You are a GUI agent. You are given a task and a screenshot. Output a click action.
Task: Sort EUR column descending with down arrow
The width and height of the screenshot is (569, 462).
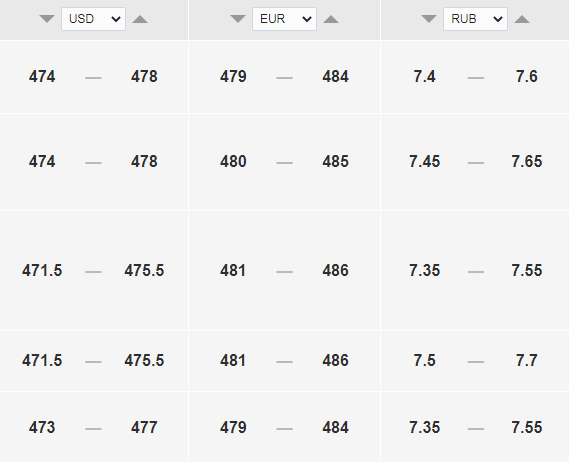click(x=238, y=19)
